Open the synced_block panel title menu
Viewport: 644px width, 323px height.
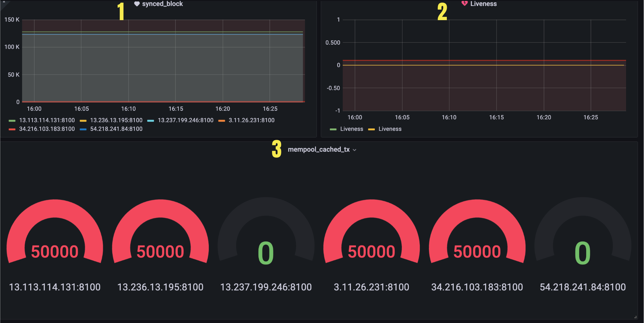tap(162, 4)
